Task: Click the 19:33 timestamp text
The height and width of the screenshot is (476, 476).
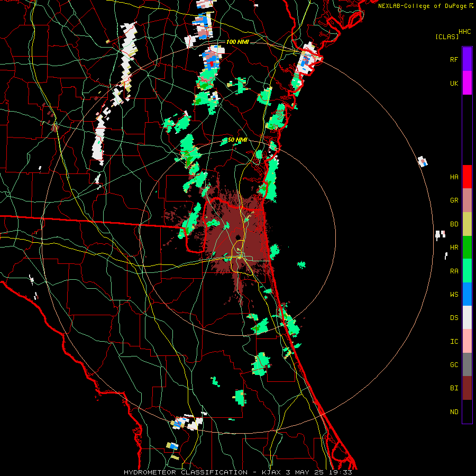Action: tap(340, 472)
